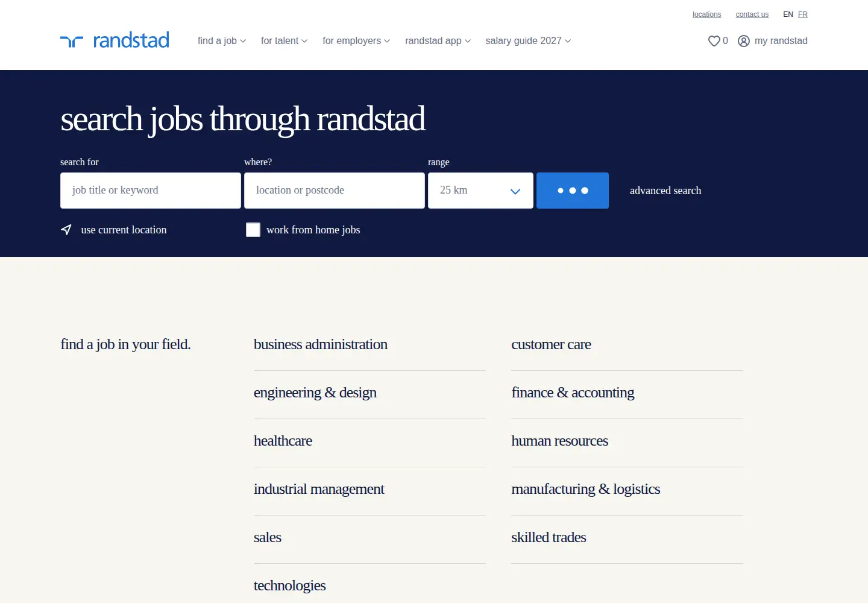Select the EN language option
The height and width of the screenshot is (603, 868).
(x=788, y=14)
